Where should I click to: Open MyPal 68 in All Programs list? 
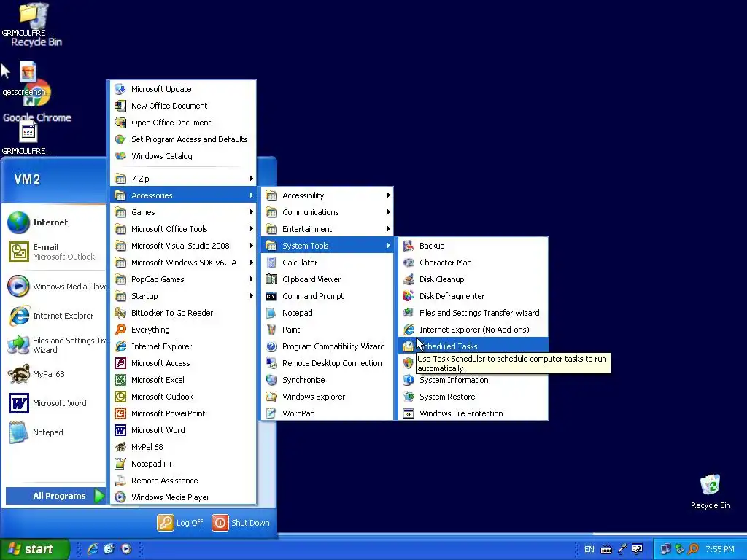183,447
